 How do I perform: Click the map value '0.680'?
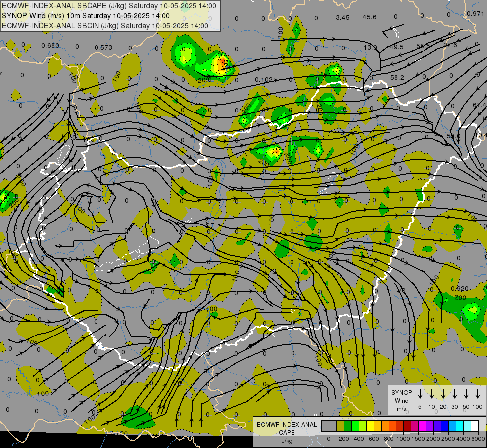point(50,46)
